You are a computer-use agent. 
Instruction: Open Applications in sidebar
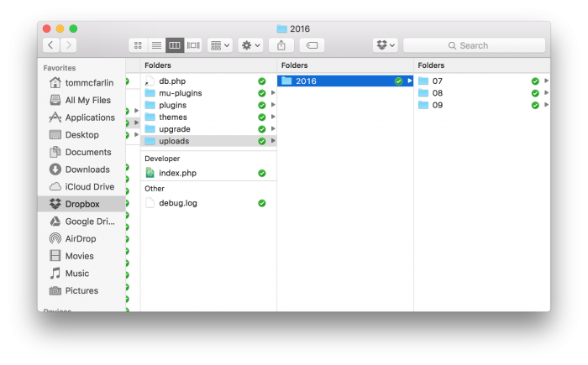click(81, 117)
